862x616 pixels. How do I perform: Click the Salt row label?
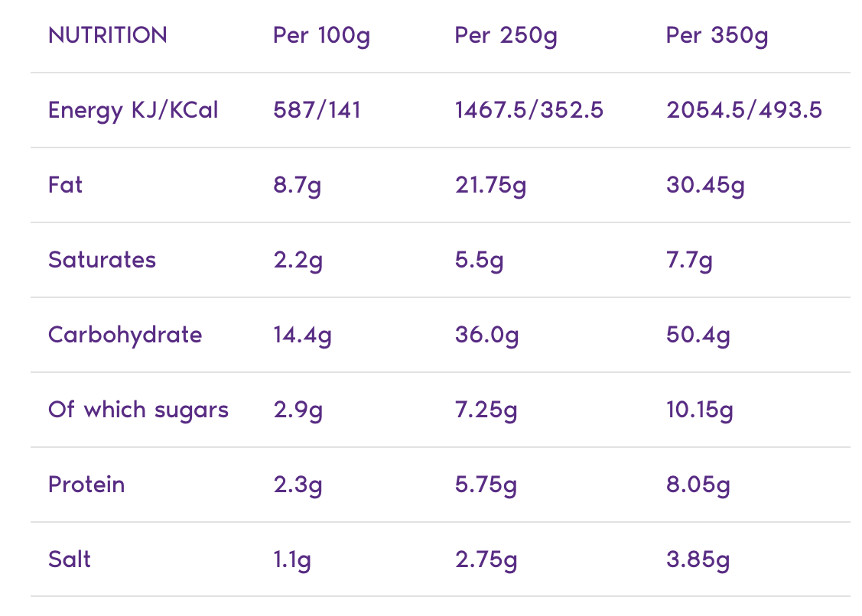click(70, 559)
